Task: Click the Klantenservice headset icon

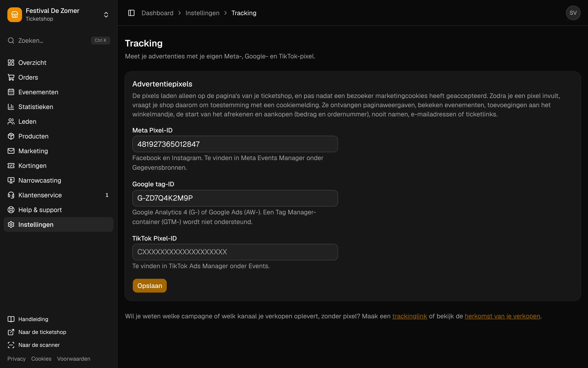Action: pyautogui.click(x=11, y=195)
